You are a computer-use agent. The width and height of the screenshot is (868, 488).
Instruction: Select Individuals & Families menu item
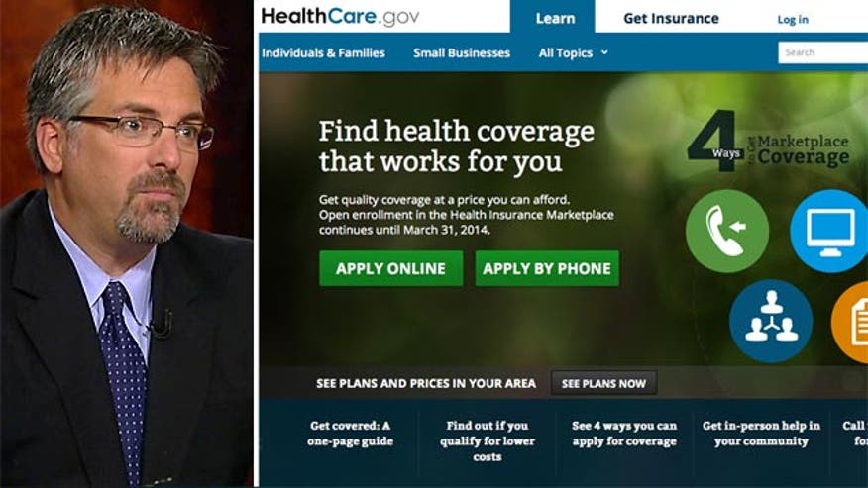[x=323, y=53]
